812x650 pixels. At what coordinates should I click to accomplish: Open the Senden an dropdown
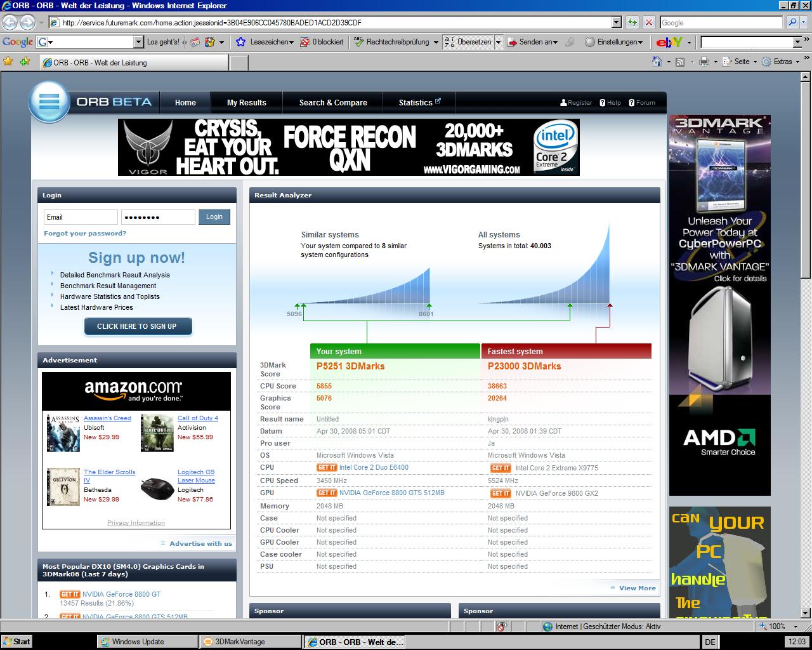pos(532,42)
